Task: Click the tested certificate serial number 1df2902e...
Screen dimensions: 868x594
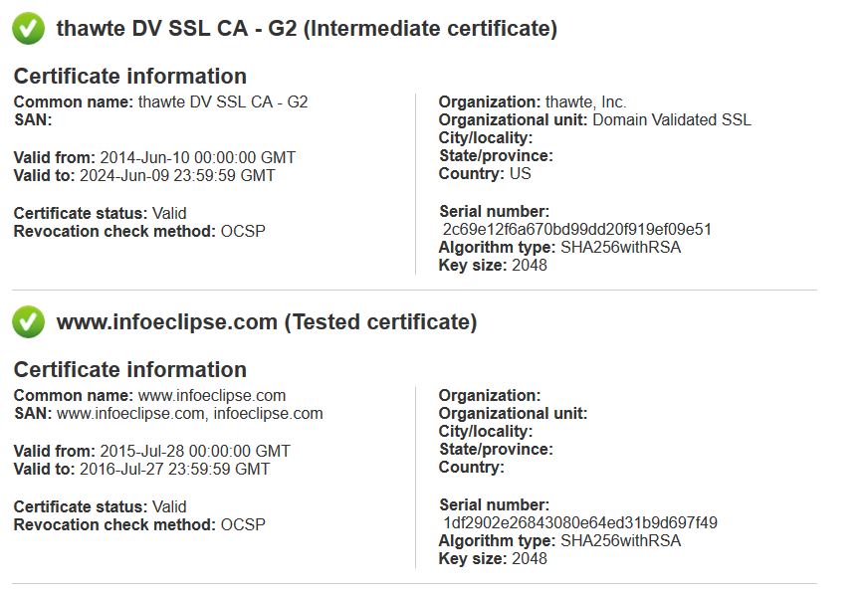Action: click(x=579, y=522)
